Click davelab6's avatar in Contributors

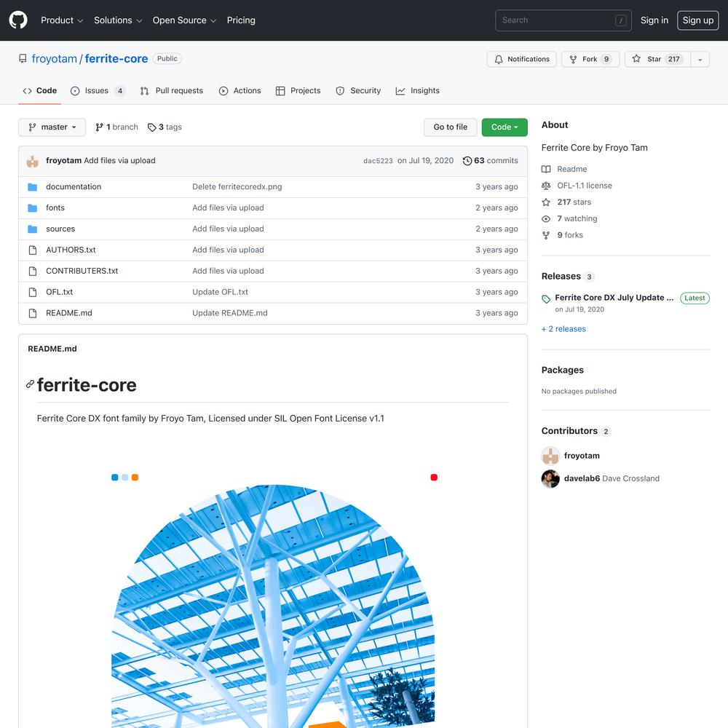[550, 479]
